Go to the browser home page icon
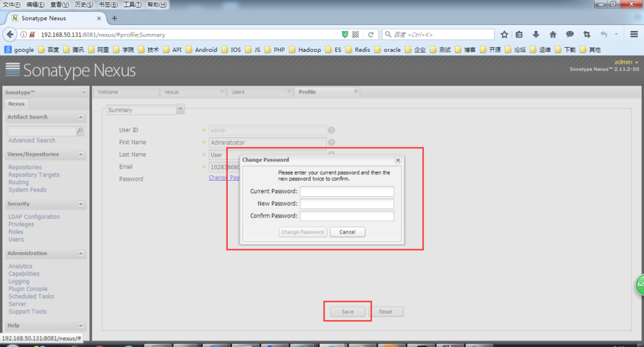This screenshot has width=644, height=347. click(x=553, y=34)
